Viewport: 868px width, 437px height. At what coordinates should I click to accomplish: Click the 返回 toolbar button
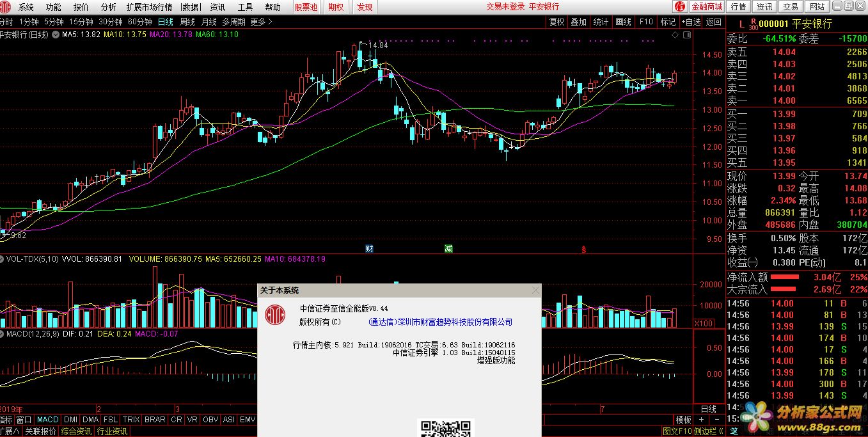714,22
